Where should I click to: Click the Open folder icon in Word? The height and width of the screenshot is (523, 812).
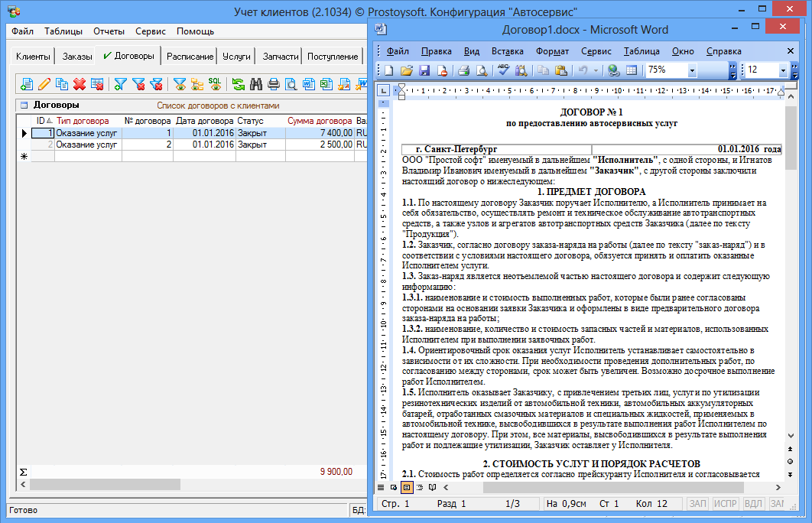pyautogui.click(x=407, y=70)
